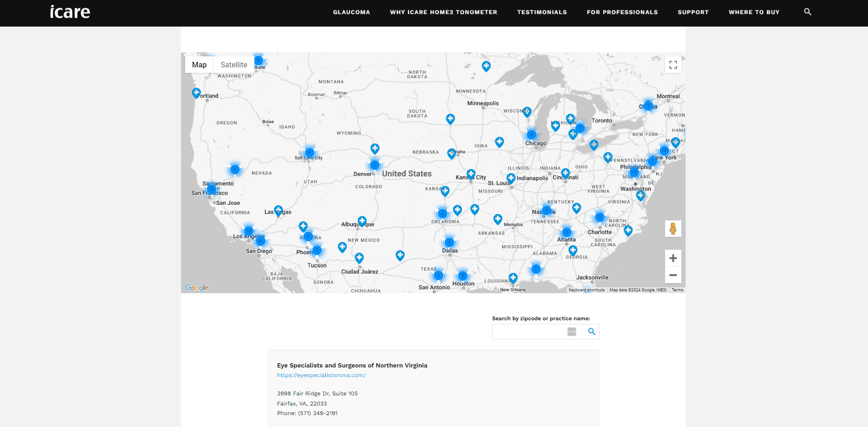Click the header search magnifier icon
This screenshot has width=868, height=427.
click(808, 12)
